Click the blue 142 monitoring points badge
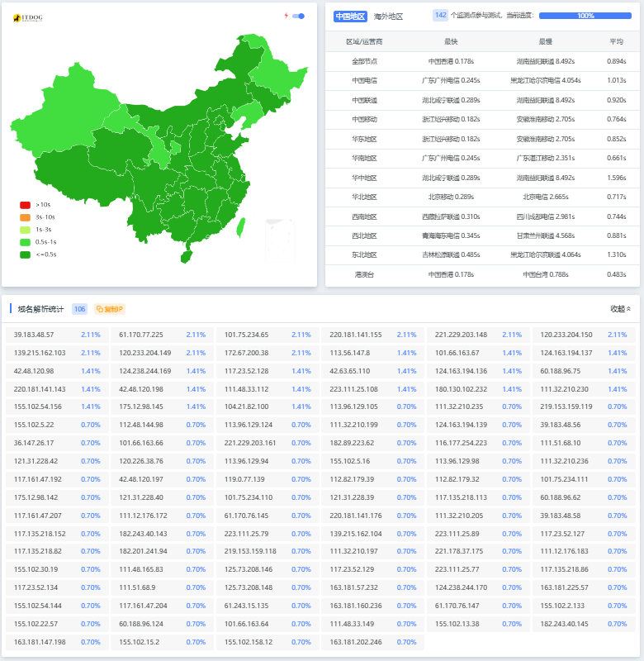 pos(441,16)
